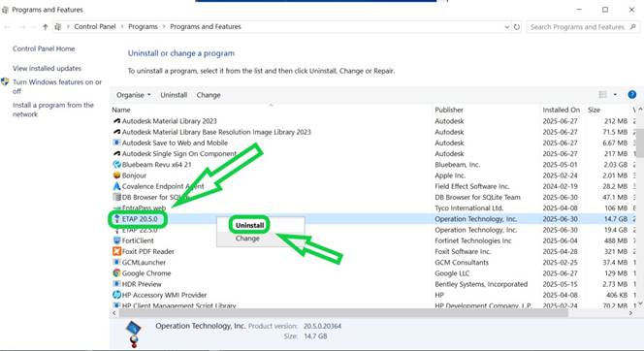Click the Autodesk Material Library 2023 icon
The width and height of the screenshot is (644, 351).
click(x=116, y=121)
